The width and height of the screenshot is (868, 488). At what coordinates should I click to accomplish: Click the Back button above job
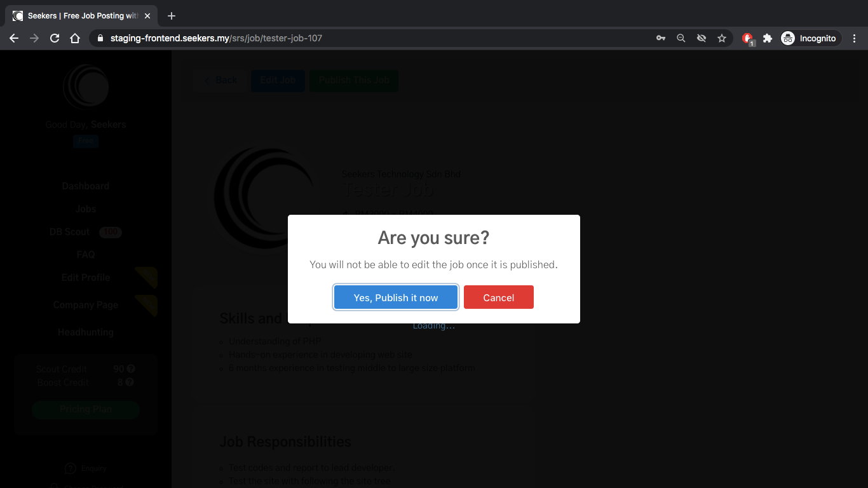(220, 81)
